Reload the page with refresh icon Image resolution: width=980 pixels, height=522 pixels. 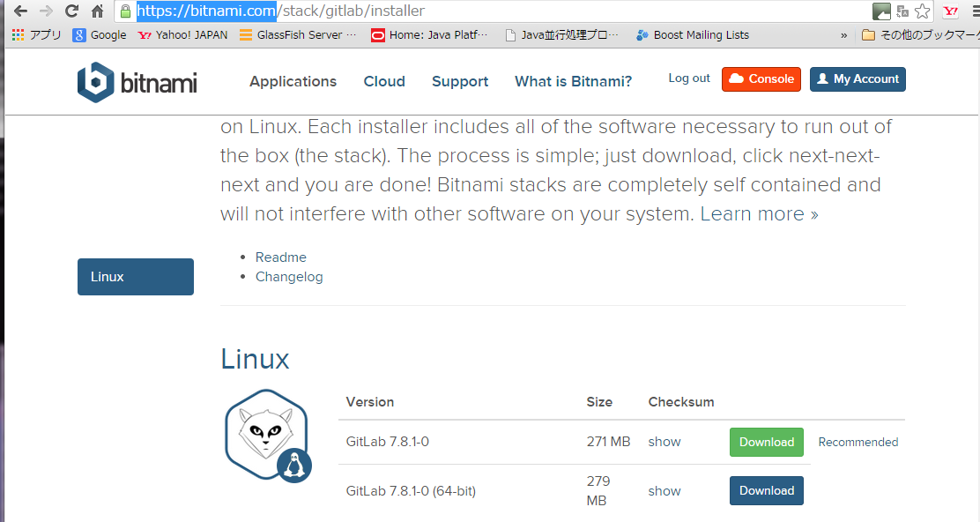71,11
